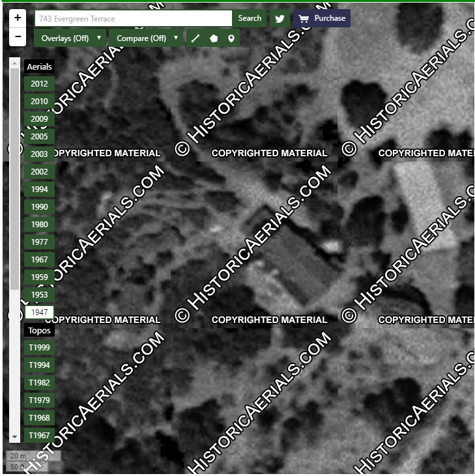Click the address search field
Screen dimensions: 475x476
(x=133, y=18)
